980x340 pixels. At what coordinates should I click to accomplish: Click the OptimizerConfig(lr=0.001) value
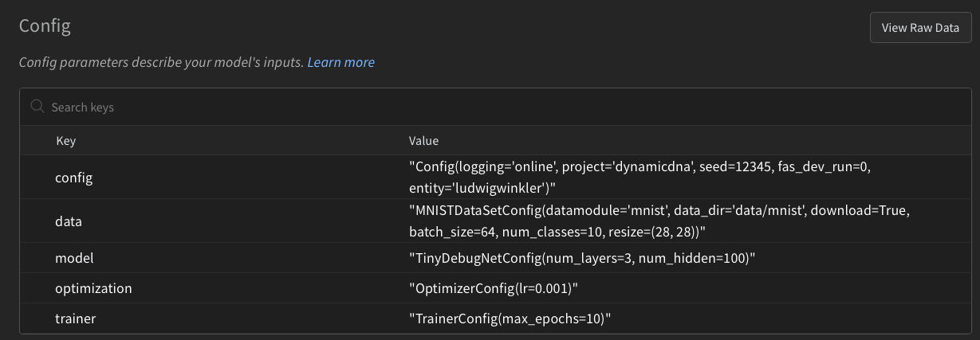click(491, 288)
